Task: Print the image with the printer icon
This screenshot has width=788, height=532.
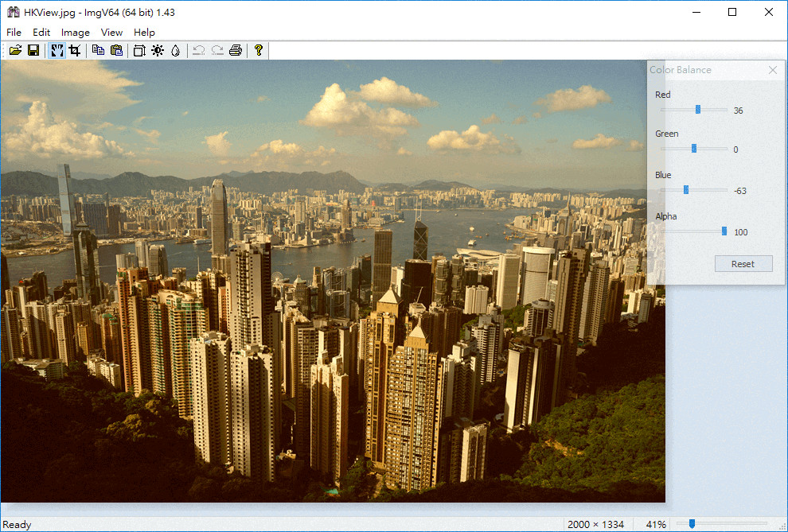Action: pos(236,50)
